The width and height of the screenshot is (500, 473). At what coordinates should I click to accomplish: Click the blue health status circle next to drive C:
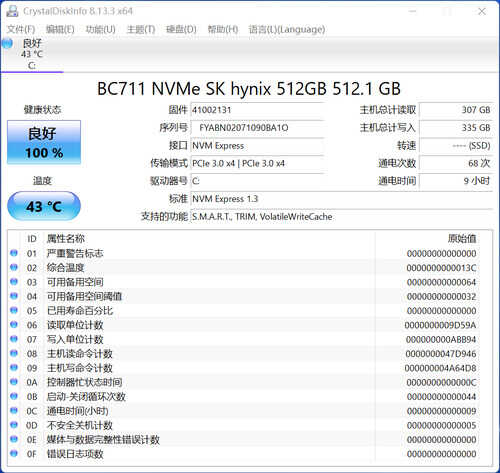(x=7, y=43)
